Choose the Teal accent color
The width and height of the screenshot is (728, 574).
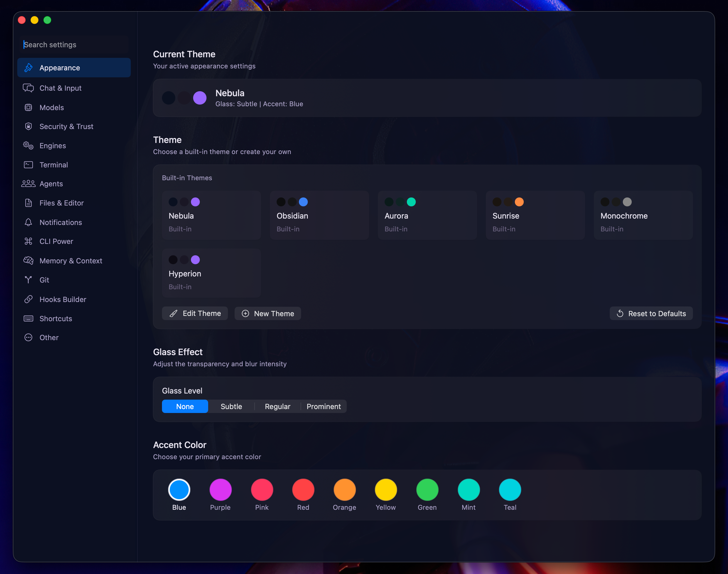510,490
